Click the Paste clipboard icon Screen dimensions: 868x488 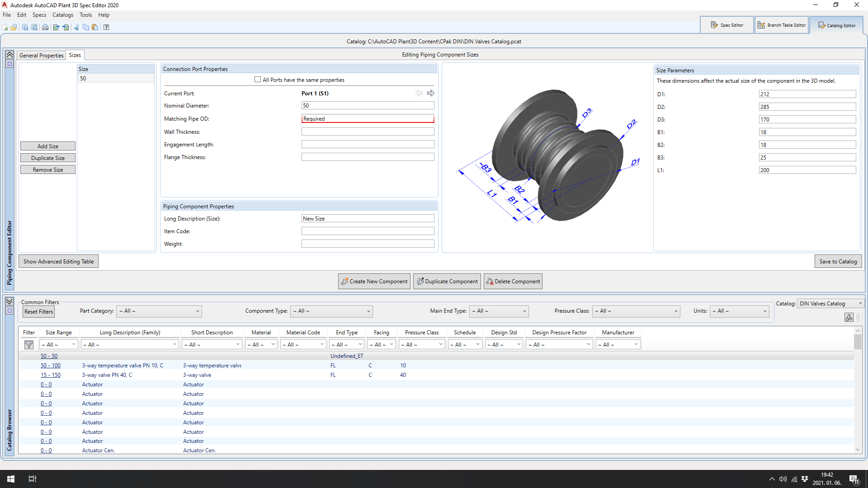point(95,27)
